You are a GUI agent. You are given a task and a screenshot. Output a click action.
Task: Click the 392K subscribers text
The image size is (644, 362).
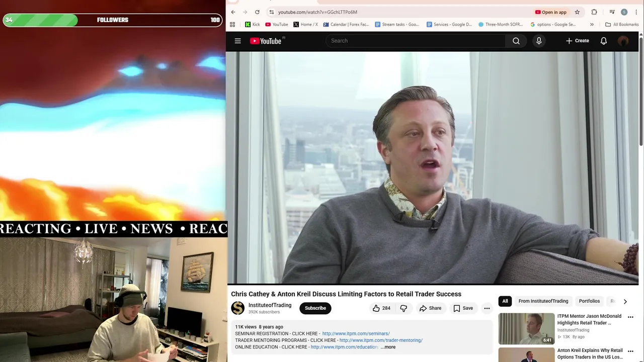(x=264, y=312)
